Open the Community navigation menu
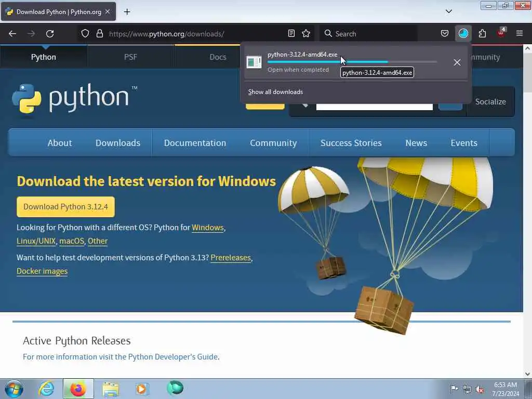Screen dimensions: 532x399 click(273, 143)
